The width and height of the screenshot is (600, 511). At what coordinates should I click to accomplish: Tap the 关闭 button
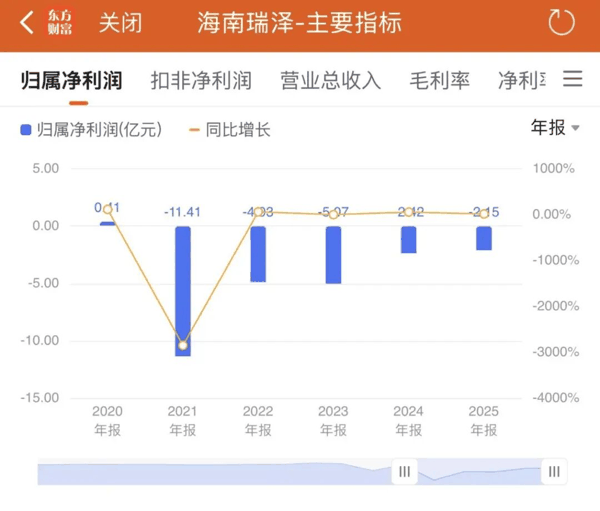coord(121,23)
